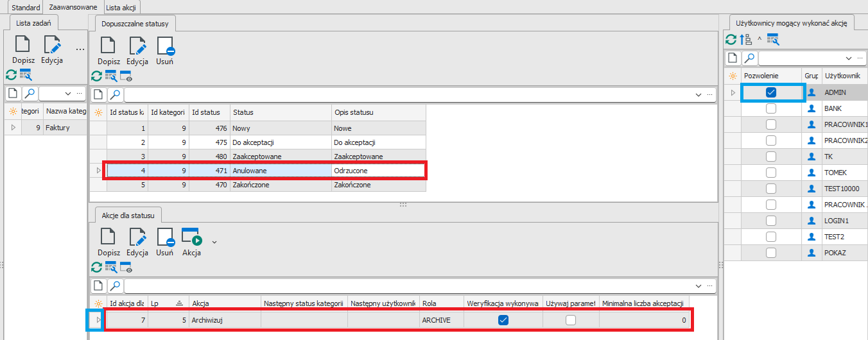868x340 pixels.
Task: Expand filter dropdown in Dopuszczalne statusy search bar
Action: pos(699,95)
